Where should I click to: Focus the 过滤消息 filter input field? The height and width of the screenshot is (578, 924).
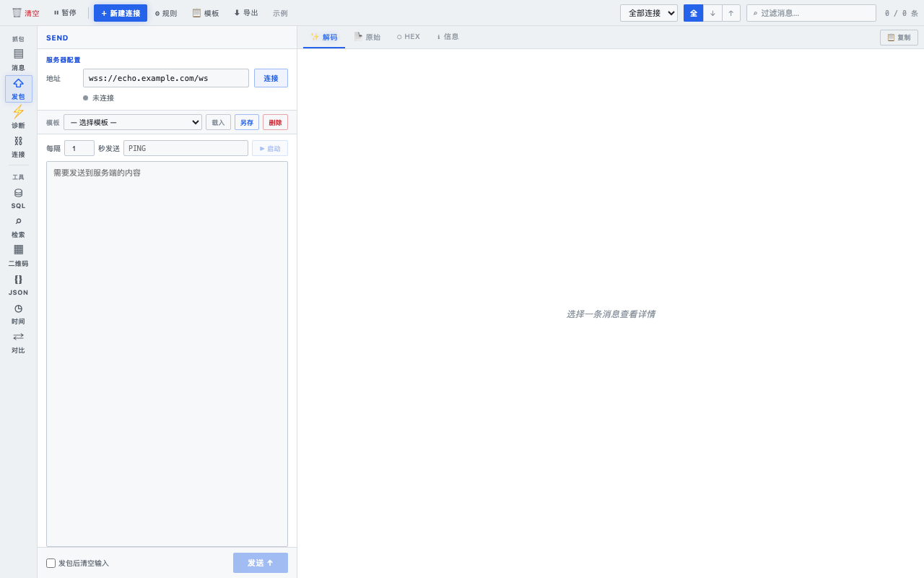click(811, 13)
